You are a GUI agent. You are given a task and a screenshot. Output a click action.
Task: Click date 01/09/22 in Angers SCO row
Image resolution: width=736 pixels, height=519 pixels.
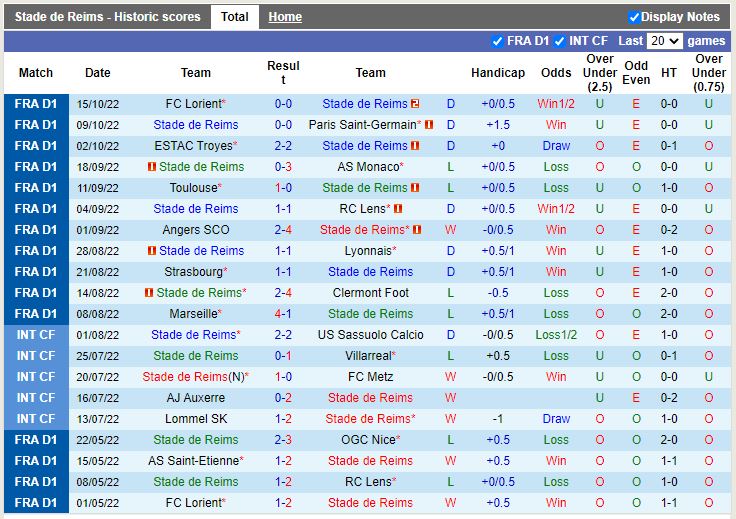[98, 230]
